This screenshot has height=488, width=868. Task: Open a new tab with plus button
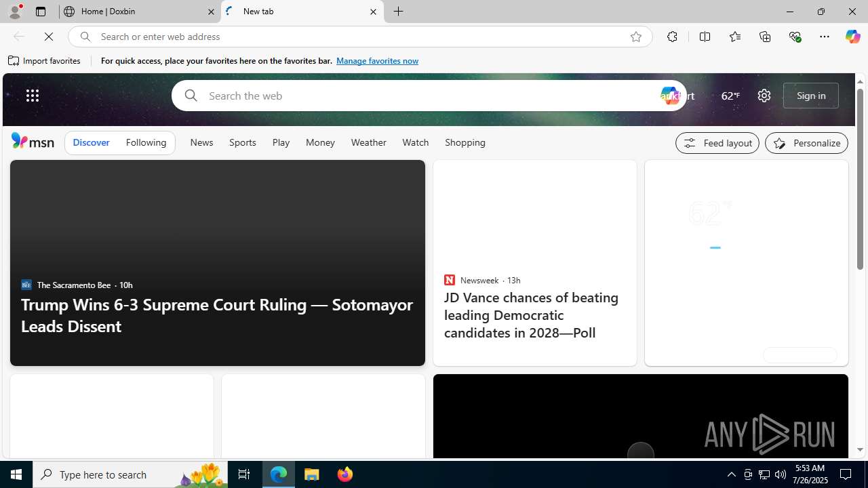[x=399, y=12]
